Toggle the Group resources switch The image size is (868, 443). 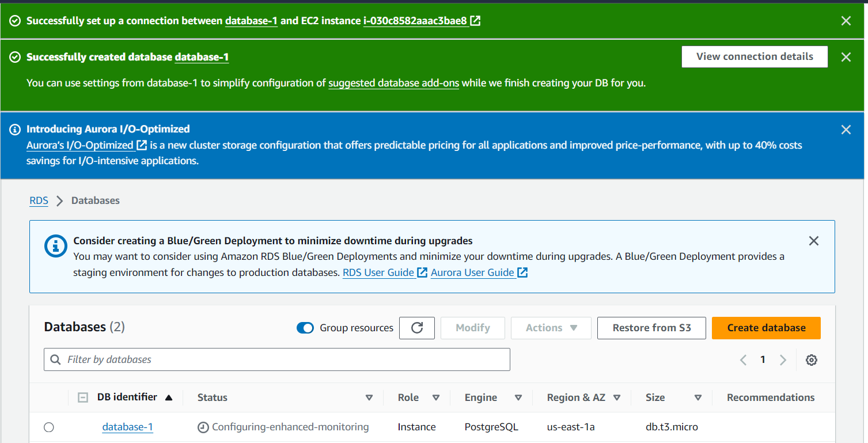[x=305, y=327]
